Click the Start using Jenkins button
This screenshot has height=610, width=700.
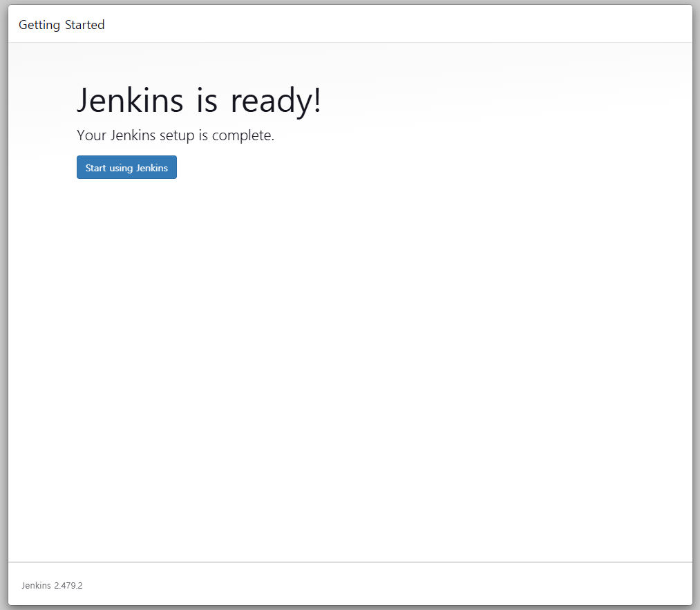pos(126,167)
